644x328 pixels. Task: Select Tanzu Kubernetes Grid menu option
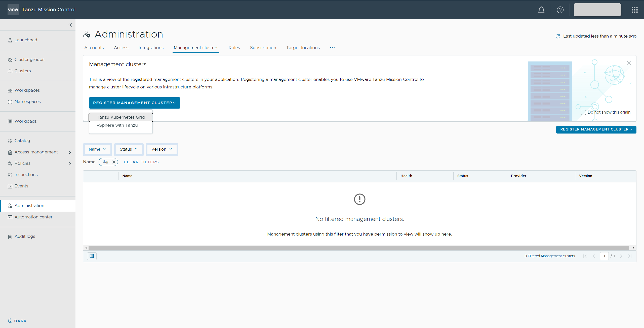click(121, 117)
